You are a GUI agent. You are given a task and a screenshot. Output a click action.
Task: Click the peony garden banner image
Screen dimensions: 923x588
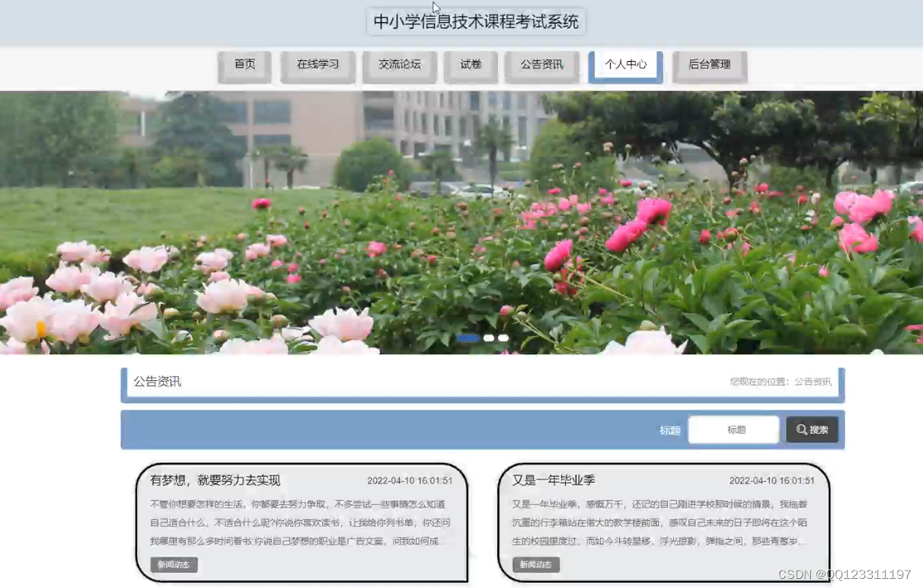[461, 222]
